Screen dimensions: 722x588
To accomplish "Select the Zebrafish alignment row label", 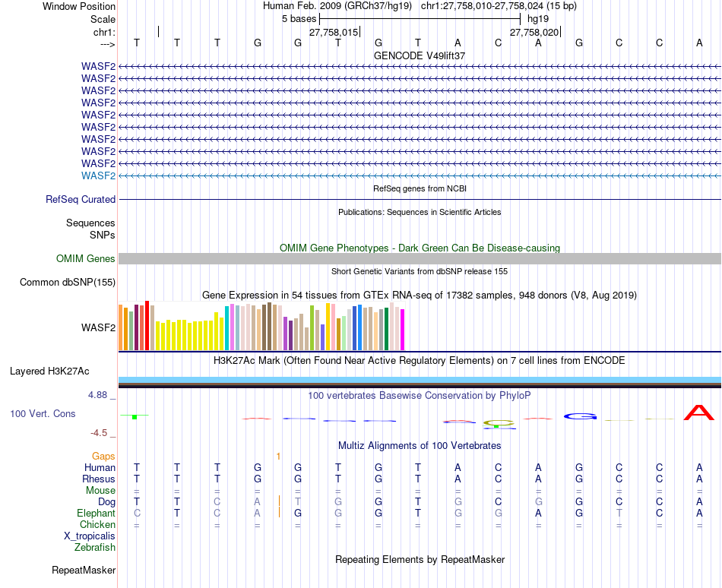I will pyautogui.click(x=95, y=547).
